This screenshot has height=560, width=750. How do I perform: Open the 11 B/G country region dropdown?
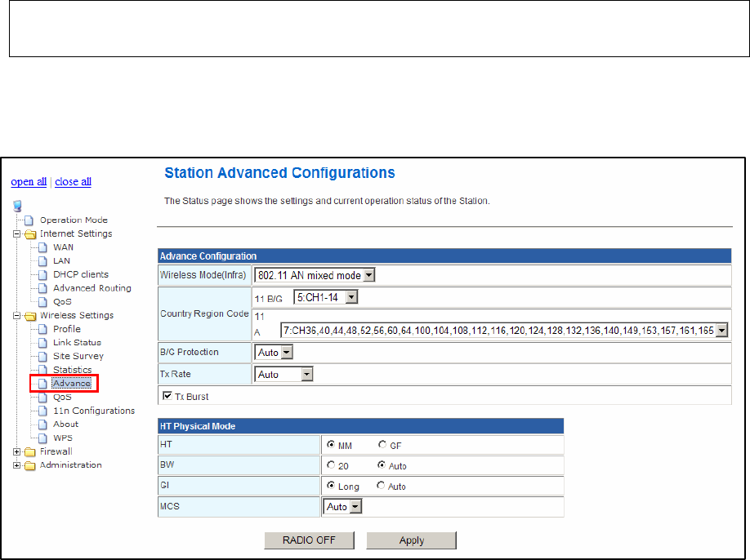point(326,297)
